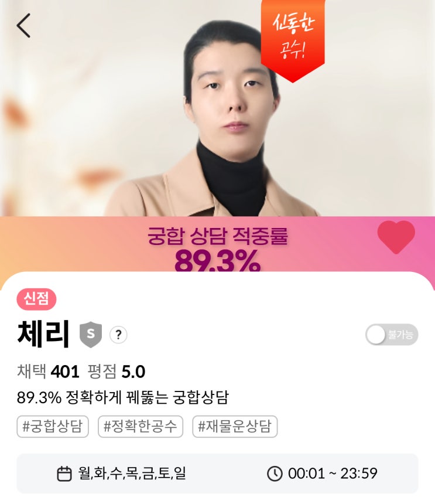Toggle the 불가능 availability switch
Viewport: 435px width, 504px height.
click(x=392, y=335)
